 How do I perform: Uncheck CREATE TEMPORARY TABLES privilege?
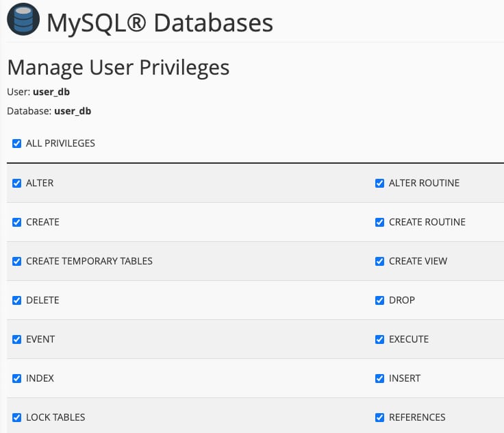pyautogui.click(x=17, y=262)
